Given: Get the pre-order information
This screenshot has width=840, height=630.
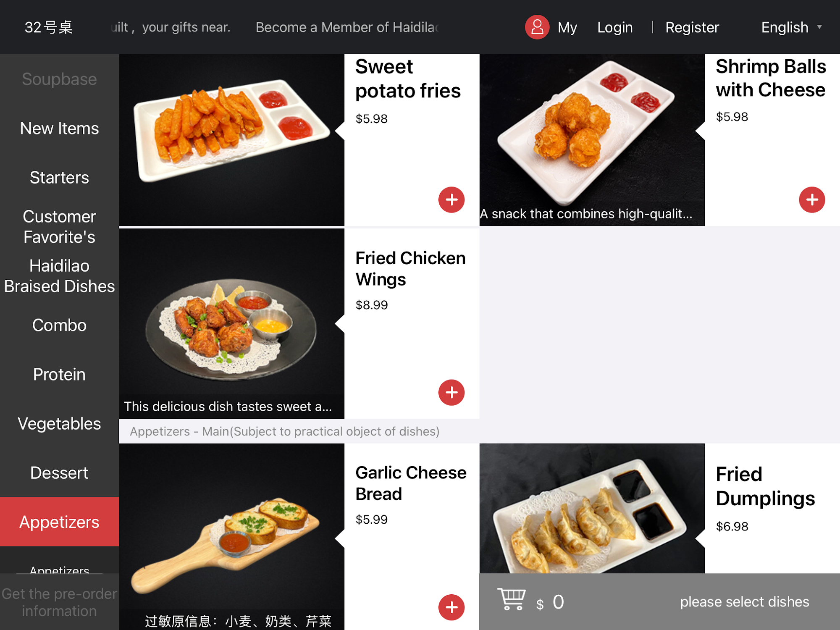Looking at the screenshot, I should coord(59,602).
